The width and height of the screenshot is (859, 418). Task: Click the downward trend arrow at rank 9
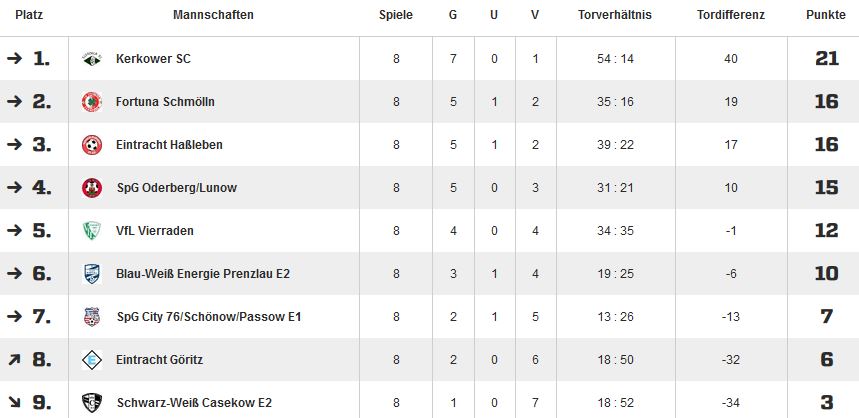15,403
